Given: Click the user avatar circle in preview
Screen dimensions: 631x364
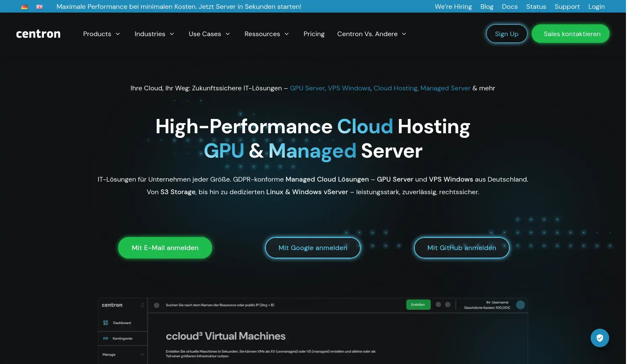Looking at the screenshot, I should click(520, 305).
